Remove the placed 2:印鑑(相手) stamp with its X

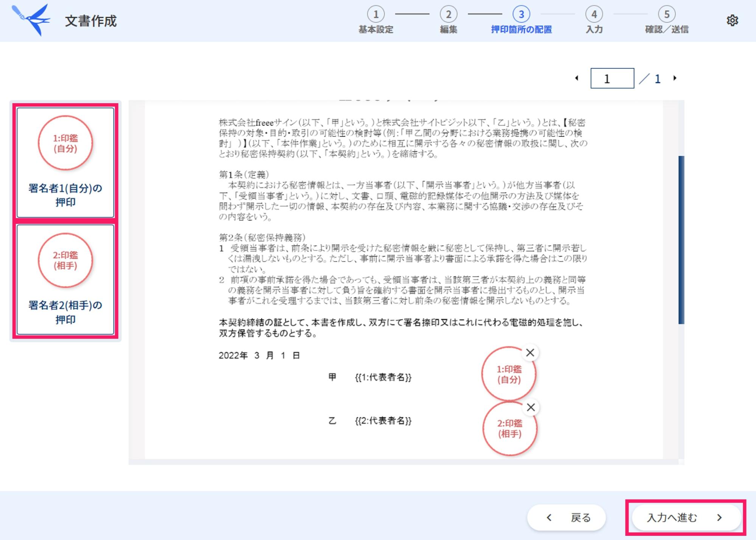click(x=531, y=407)
